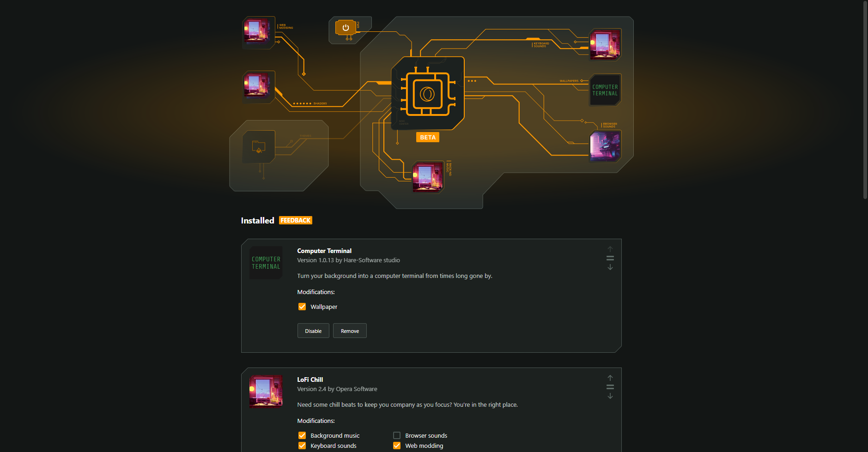Viewport: 868px width, 452px height.
Task: Click the Installed heading
Action: [257, 220]
